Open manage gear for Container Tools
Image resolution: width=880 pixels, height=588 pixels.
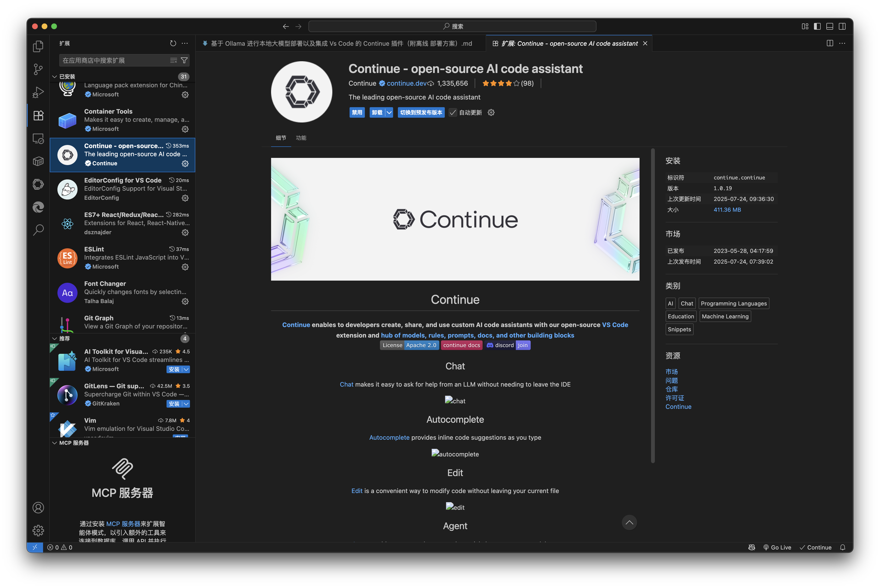point(185,129)
